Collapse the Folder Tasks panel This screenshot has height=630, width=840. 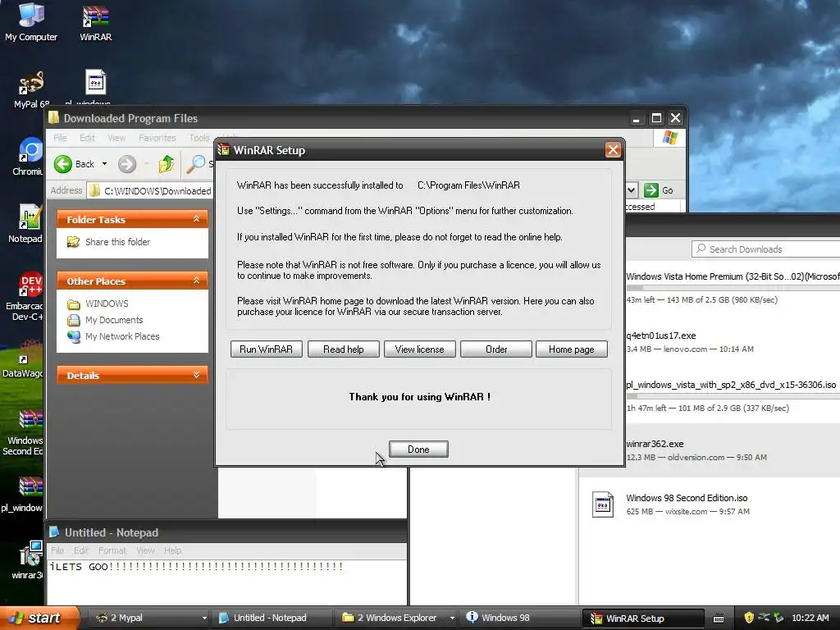[197, 219]
